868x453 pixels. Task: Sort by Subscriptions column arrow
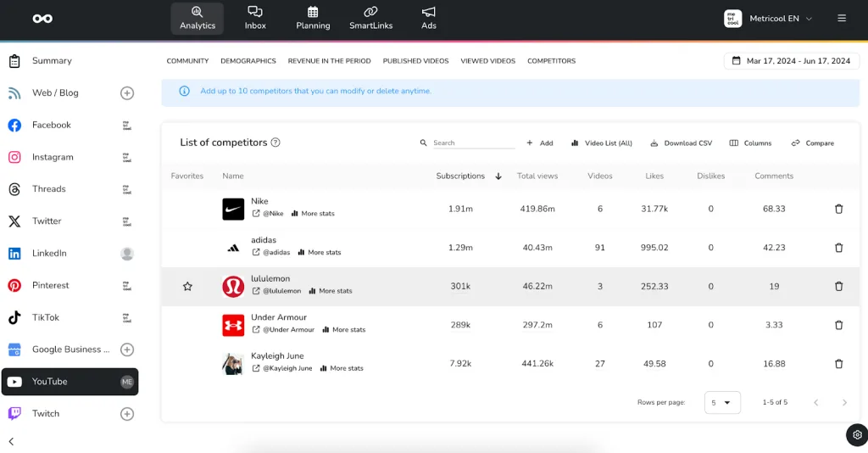pyautogui.click(x=498, y=176)
